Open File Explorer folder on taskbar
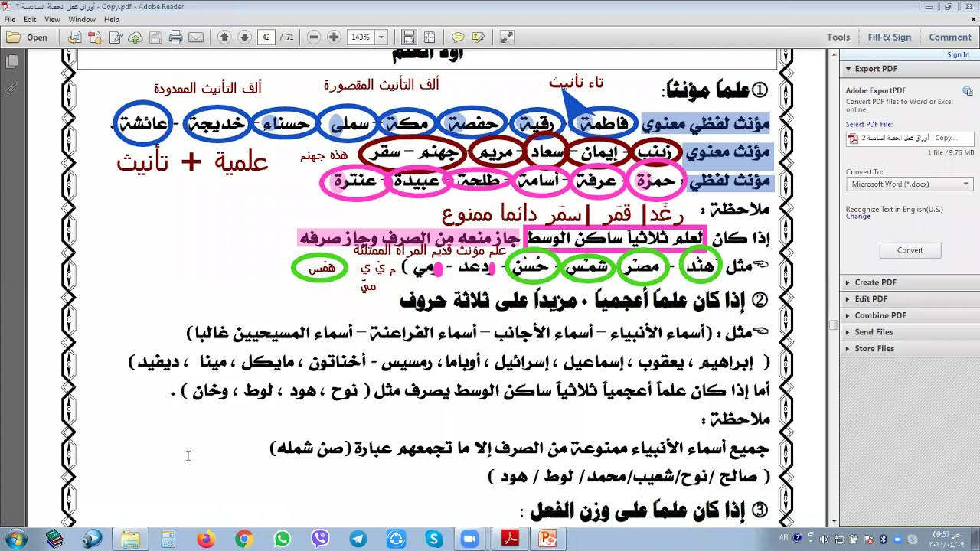The width and height of the screenshot is (980, 551). point(130,540)
